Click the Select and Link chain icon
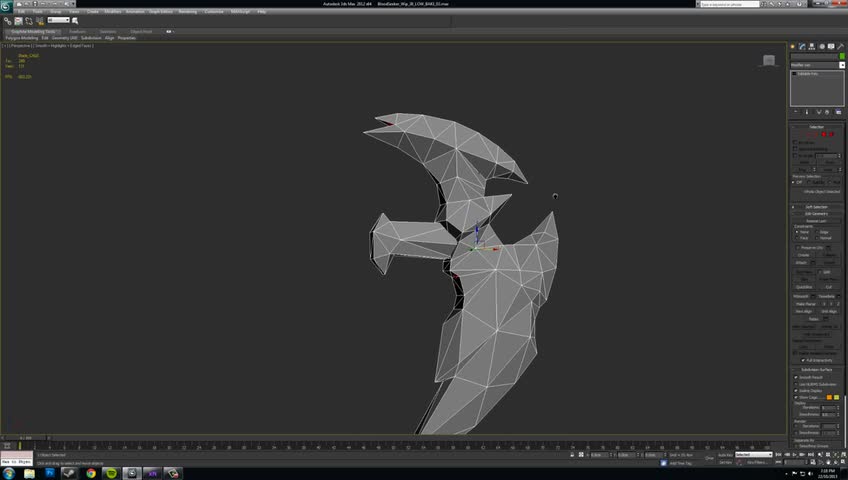 click(x=8, y=21)
